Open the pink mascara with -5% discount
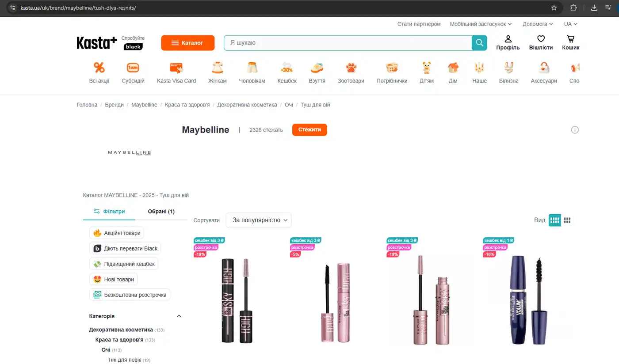This screenshot has width=619, height=364. (x=336, y=303)
